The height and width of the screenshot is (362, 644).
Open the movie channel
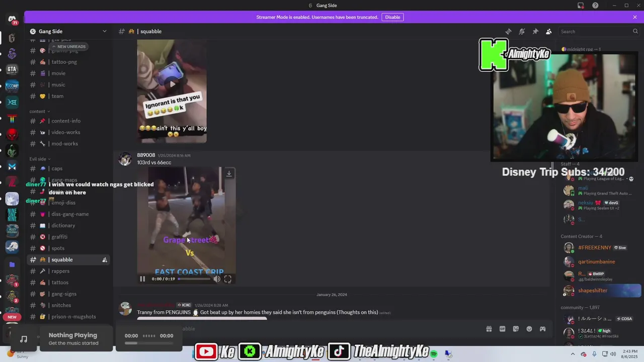68,73
